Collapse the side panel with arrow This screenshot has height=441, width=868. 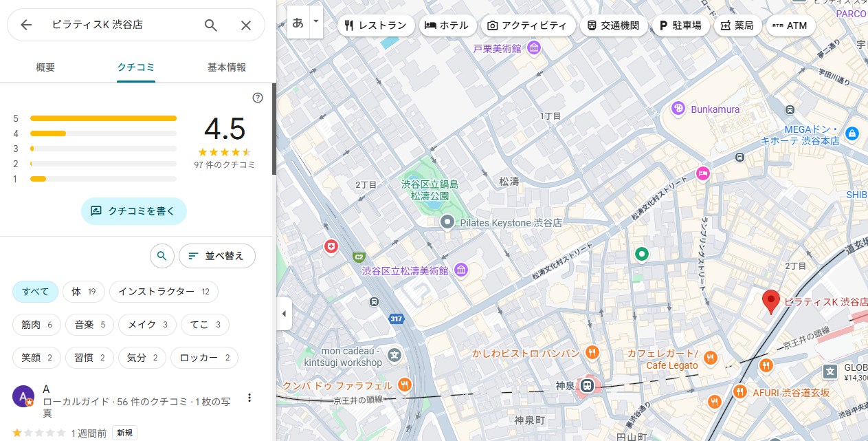pyautogui.click(x=285, y=314)
